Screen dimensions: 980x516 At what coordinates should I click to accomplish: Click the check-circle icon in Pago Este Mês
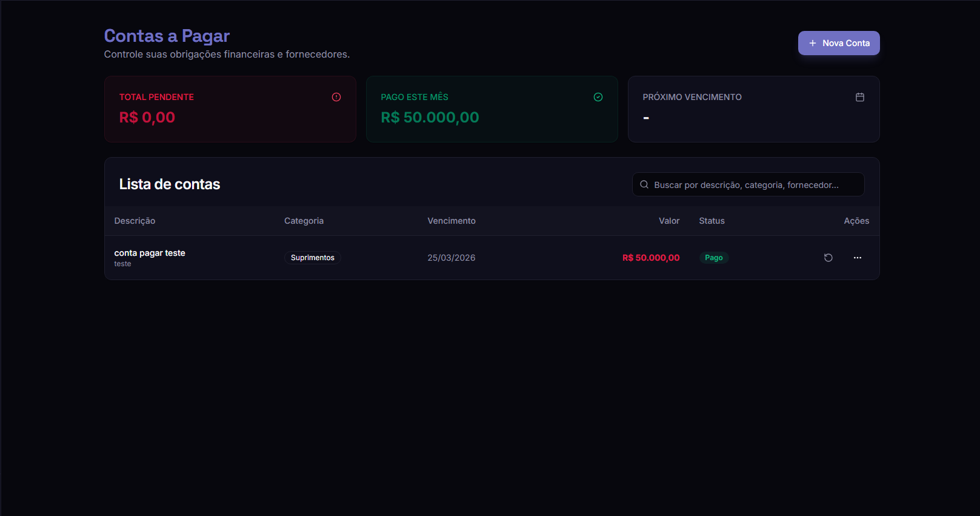point(598,97)
